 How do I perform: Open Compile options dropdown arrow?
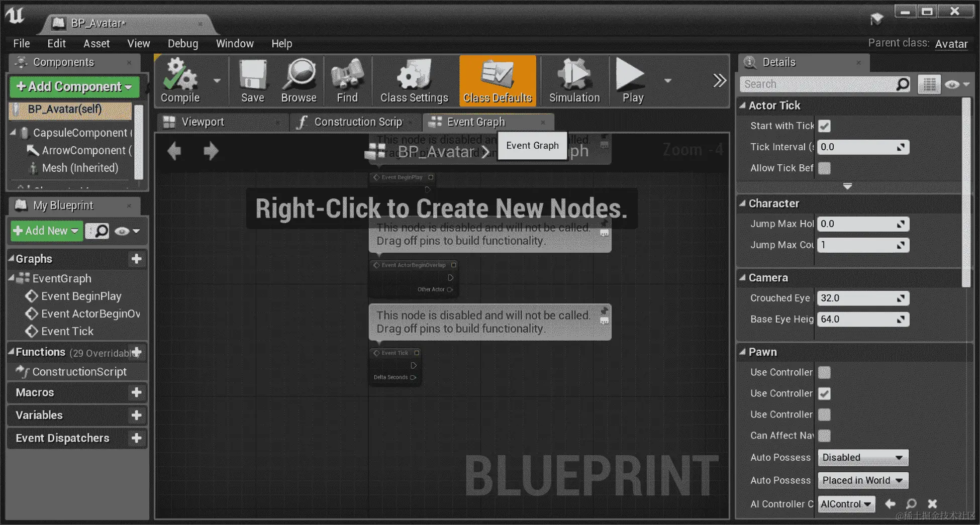217,80
